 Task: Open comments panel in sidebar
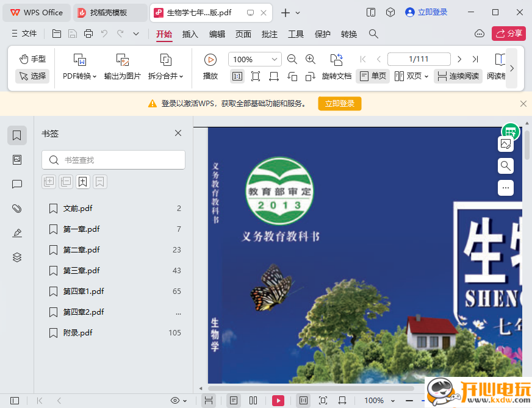pos(17,184)
